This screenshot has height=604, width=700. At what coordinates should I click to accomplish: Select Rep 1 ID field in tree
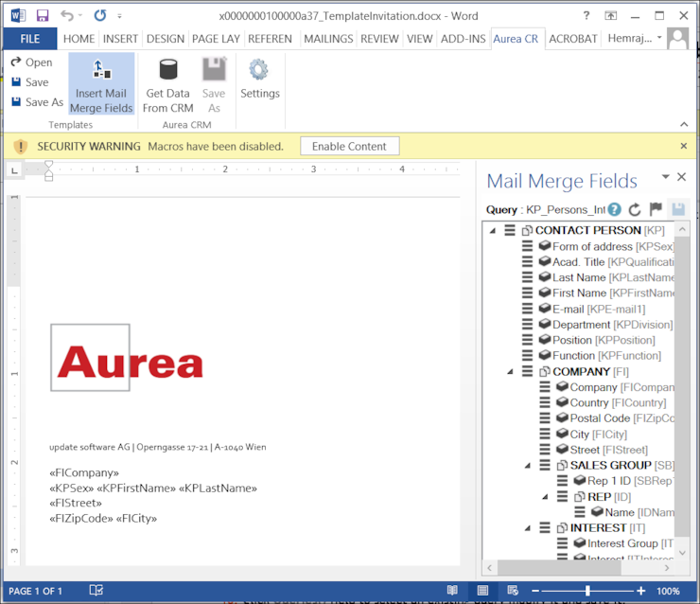coord(630,481)
